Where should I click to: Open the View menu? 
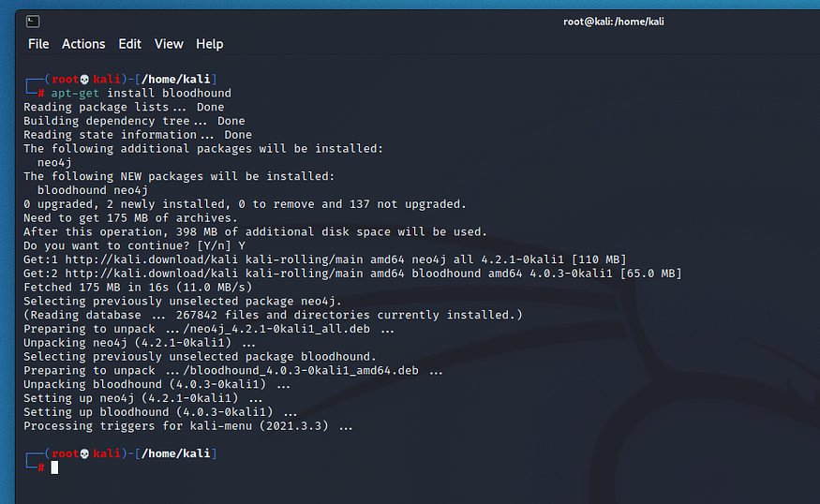click(x=169, y=44)
